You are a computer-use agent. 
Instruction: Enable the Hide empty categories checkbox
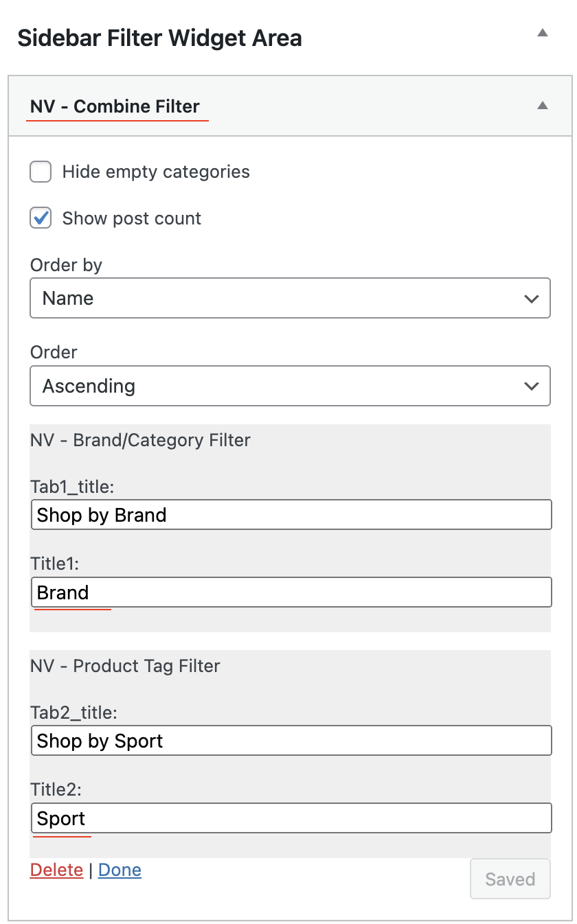coord(41,172)
